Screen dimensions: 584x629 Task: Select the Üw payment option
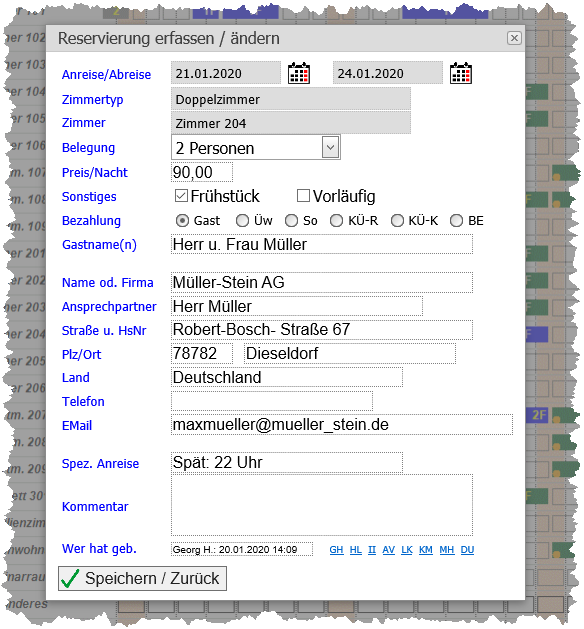click(242, 221)
